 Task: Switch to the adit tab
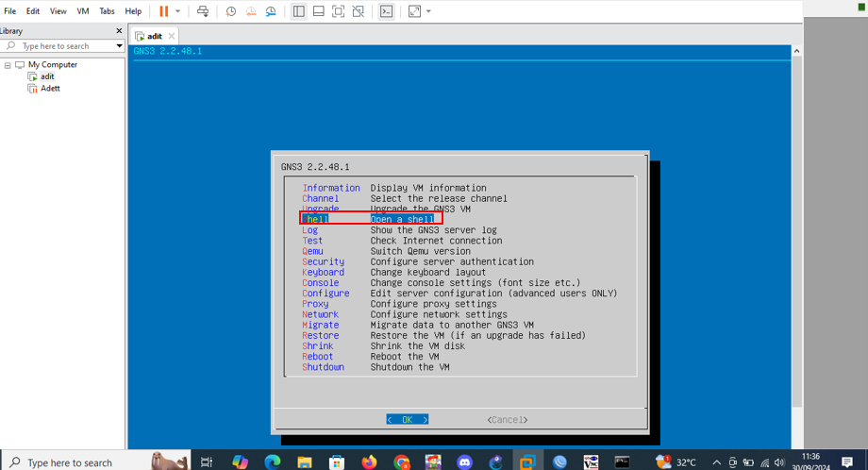(x=155, y=36)
